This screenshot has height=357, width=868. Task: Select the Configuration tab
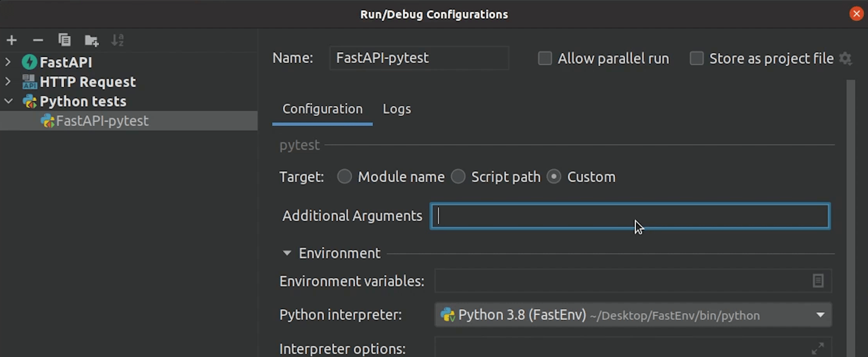322,109
